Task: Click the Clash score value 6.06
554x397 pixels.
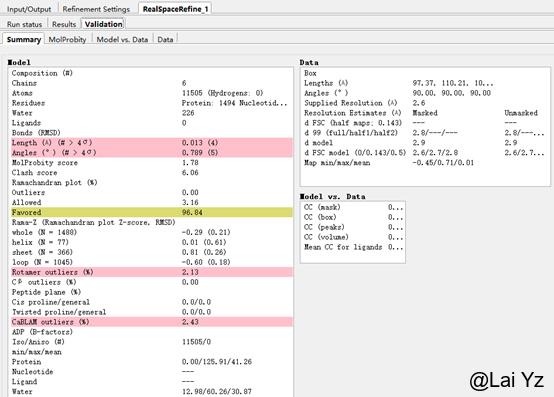Action: [x=190, y=173]
